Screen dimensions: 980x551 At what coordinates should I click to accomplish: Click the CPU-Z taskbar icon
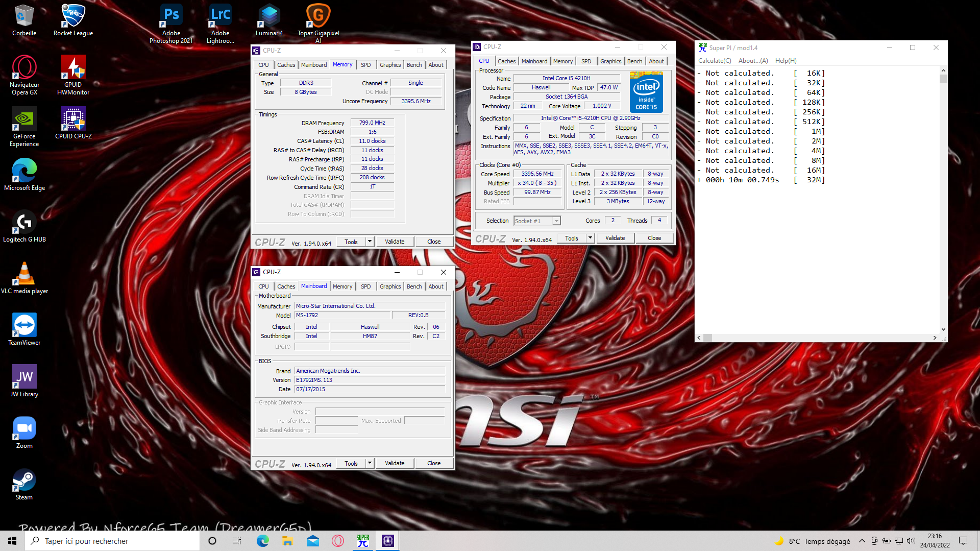click(387, 541)
